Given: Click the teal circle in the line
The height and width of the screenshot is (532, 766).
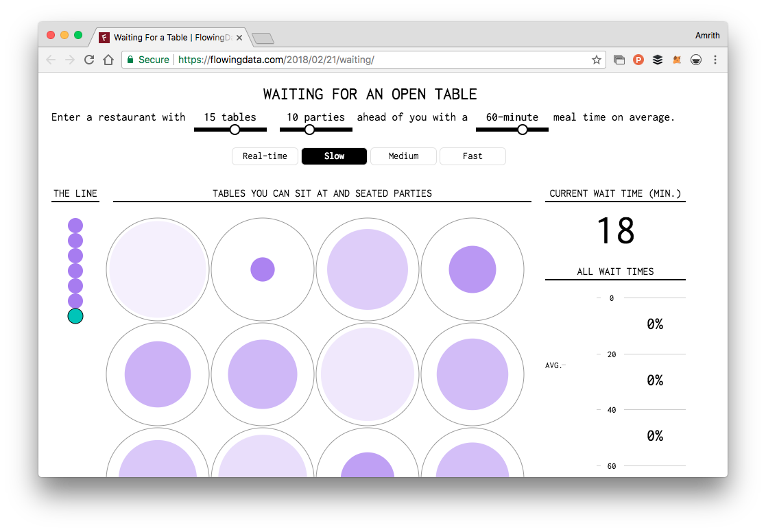Looking at the screenshot, I should coord(75,316).
